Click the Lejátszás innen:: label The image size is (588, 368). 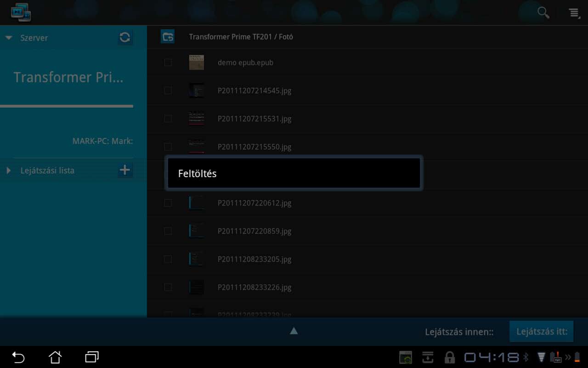(x=459, y=332)
